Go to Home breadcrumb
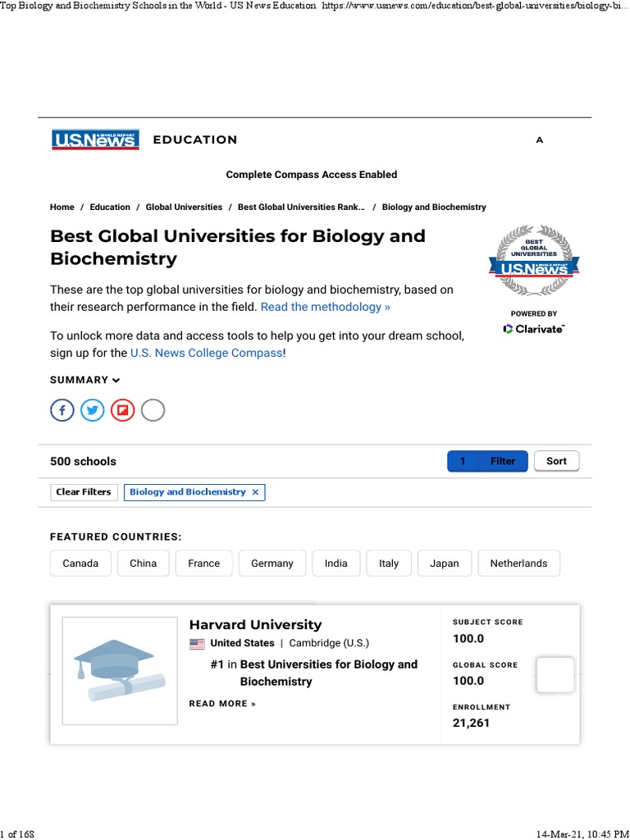630x840 pixels. coord(62,208)
